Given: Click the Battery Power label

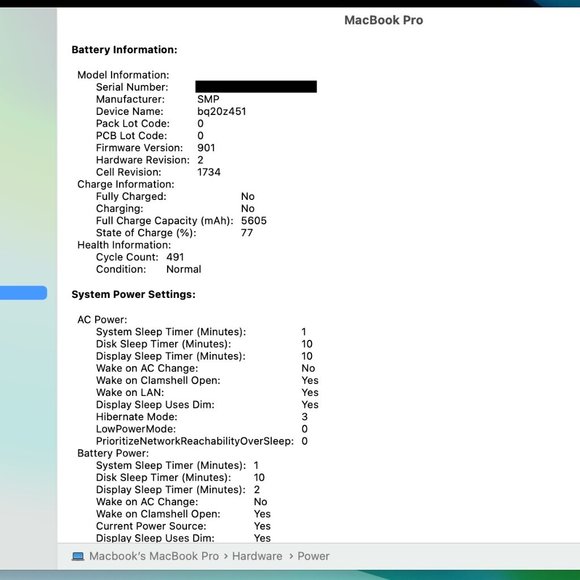Looking at the screenshot, I should (113, 453).
